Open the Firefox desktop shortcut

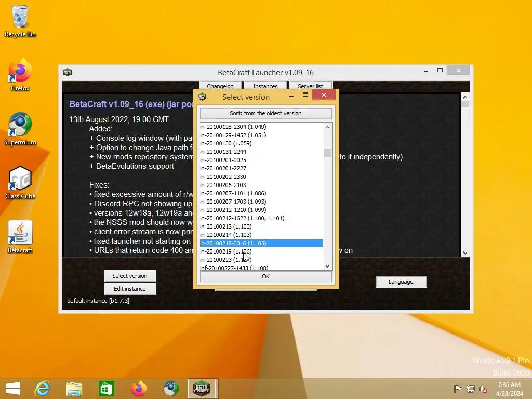(20, 75)
